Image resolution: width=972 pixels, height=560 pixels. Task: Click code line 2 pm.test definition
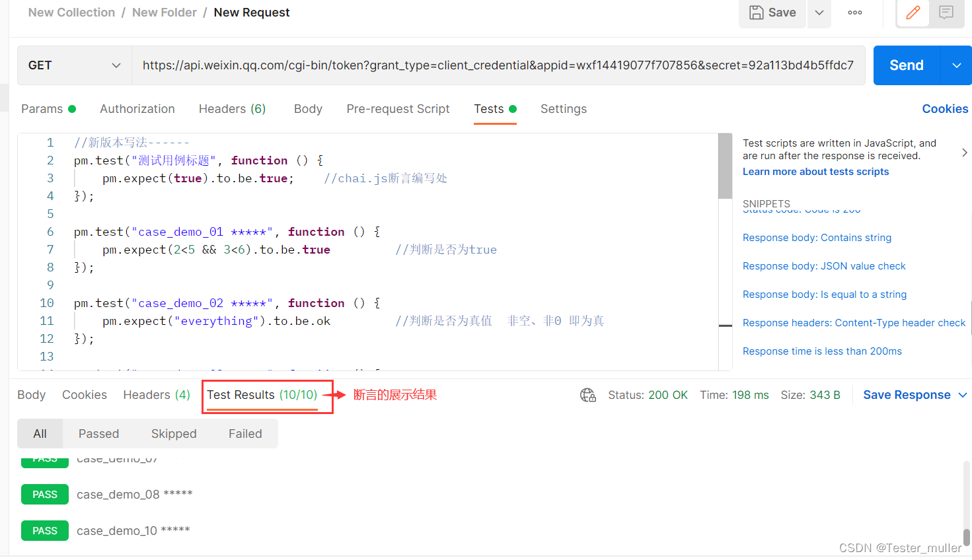(x=198, y=160)
